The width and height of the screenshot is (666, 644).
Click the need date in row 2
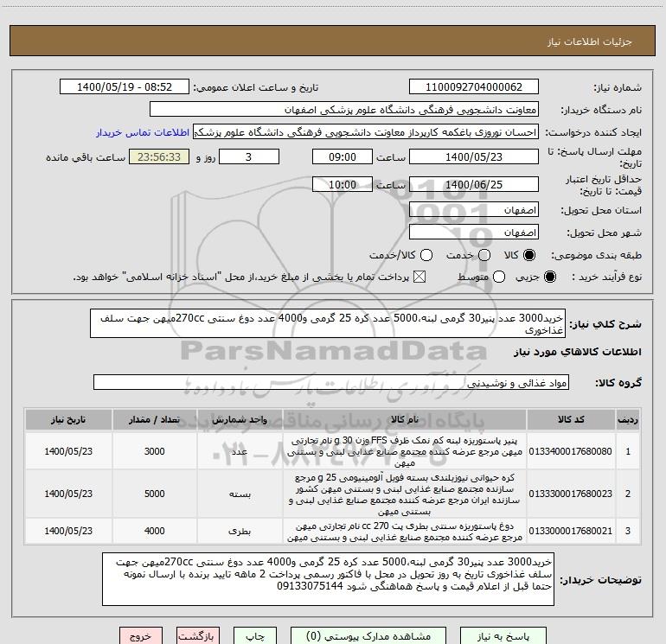click(68, 494)
